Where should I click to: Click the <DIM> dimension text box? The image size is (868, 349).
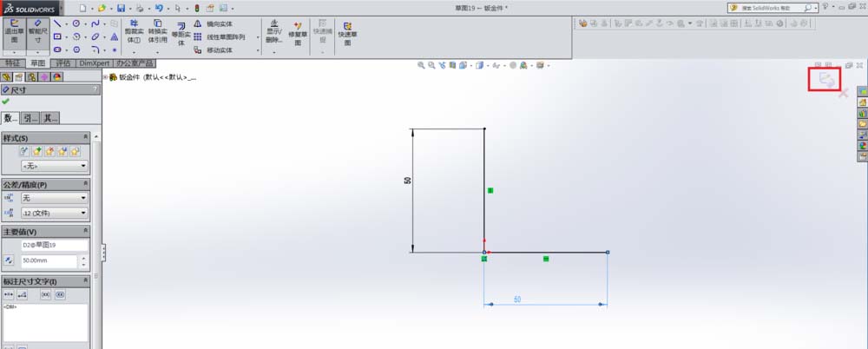tap(45, 322)
